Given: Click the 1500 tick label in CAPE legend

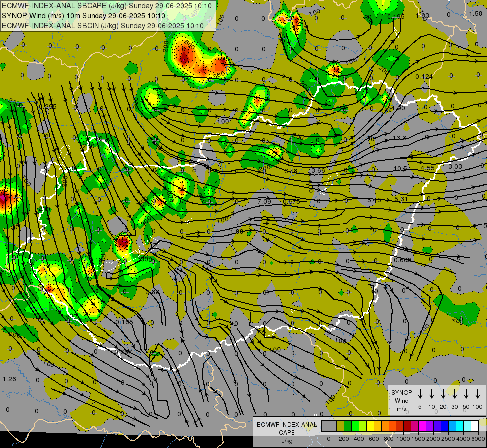Looking at the screenshot, I should coord(418,439).
